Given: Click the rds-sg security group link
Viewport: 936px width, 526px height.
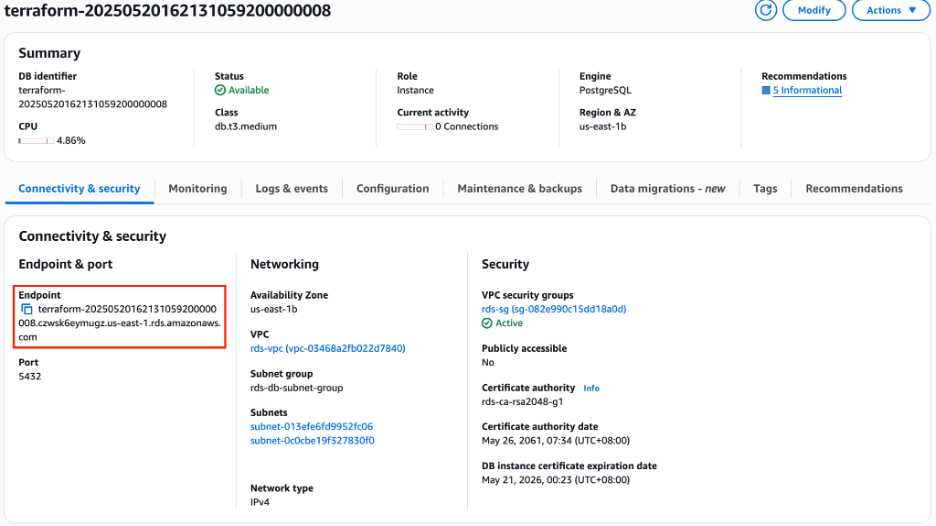Looking at the screenshot, I should [553, 309].
